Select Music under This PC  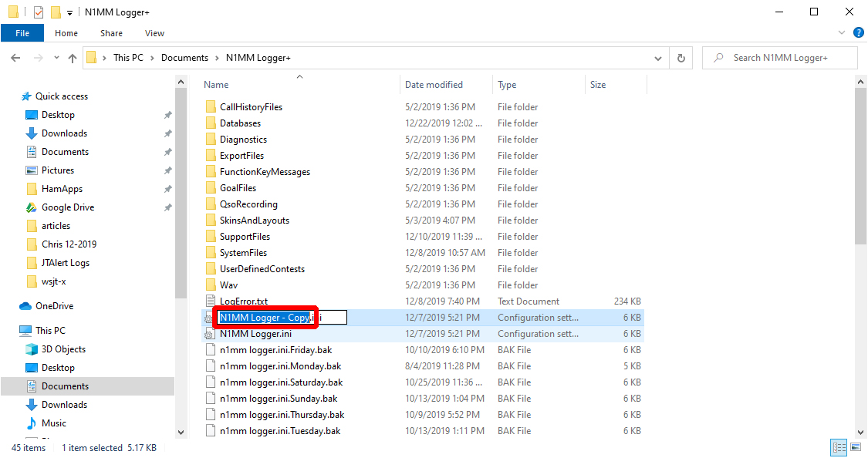tap(54, 423)
